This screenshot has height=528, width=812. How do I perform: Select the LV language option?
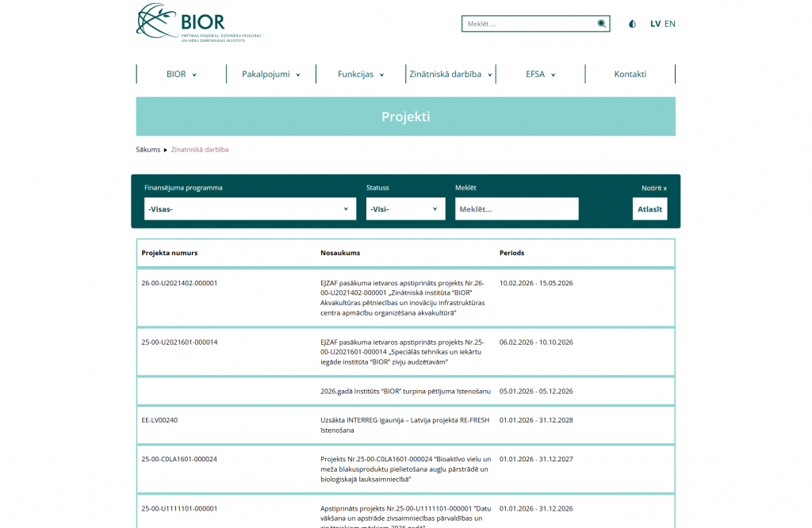coord(655,24)
